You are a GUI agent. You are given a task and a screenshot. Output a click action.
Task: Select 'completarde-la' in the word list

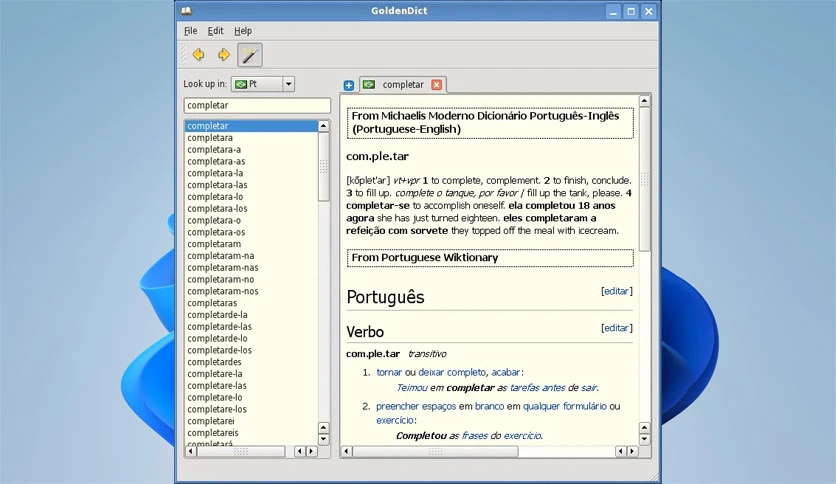tap(251, 314)
